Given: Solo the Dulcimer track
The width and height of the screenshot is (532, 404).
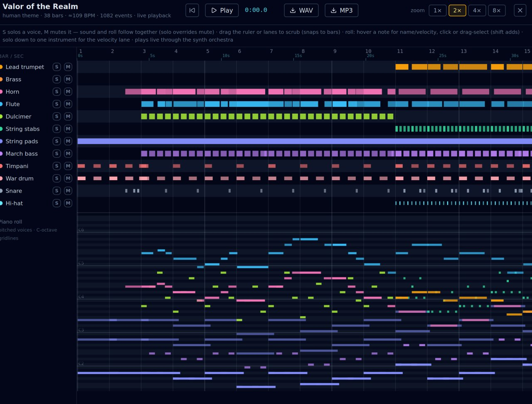Looking at the screenshot, I should pyautogui.click(x=57, y=116).
